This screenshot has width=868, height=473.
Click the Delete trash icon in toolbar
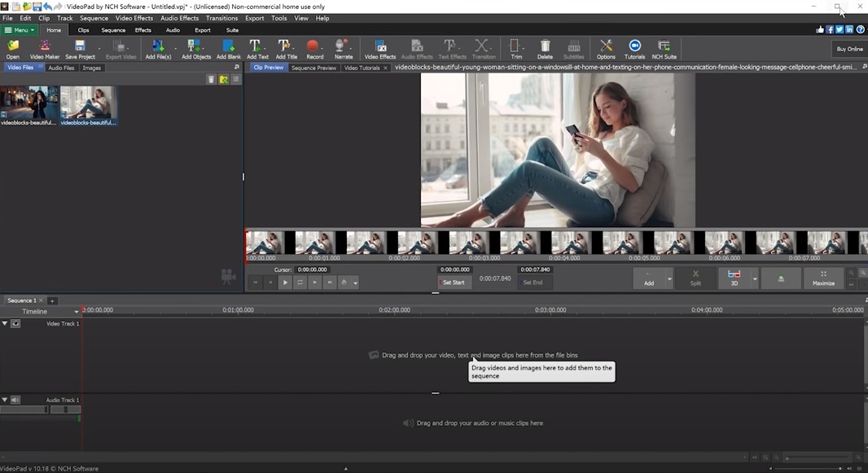click(x=545, y=49)
